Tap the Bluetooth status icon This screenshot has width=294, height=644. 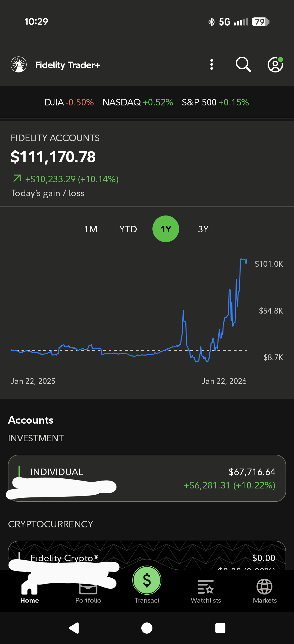[212, 22]
